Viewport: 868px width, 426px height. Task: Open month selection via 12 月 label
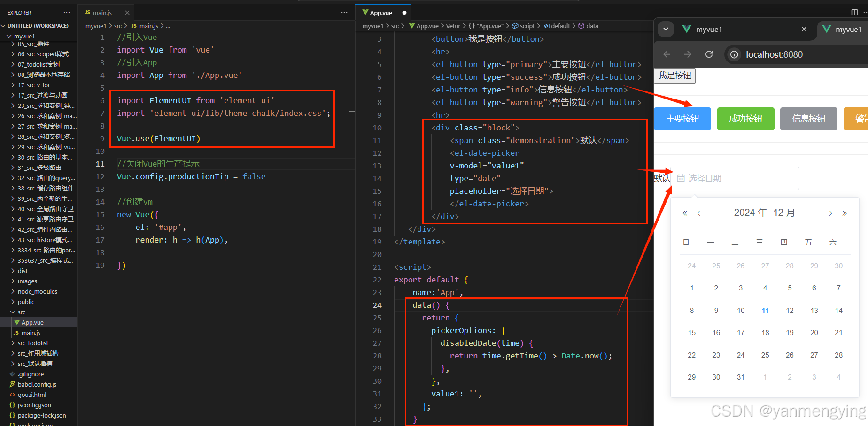(784, 213)
